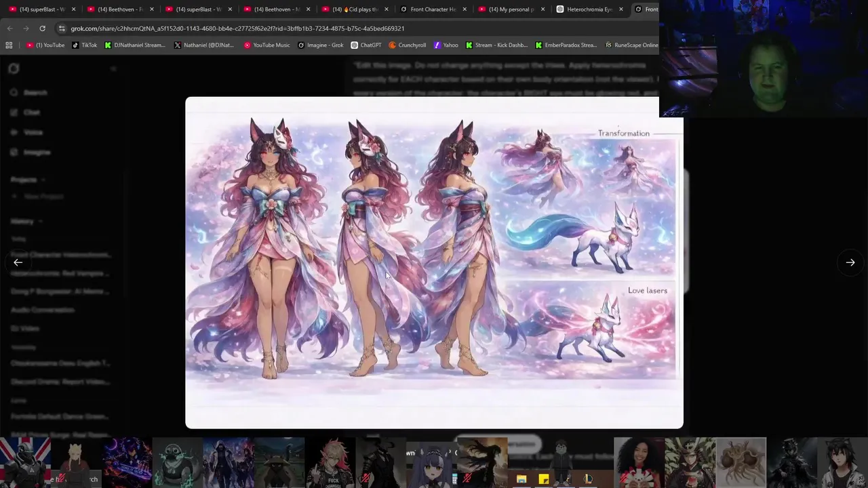Open Imagine in the Grok sidebar
Viewport: 868px width, 488px height.
tap(31, 152)
